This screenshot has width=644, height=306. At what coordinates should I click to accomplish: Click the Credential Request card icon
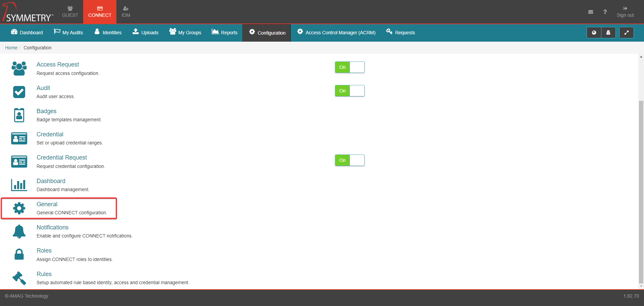(19, 162)
